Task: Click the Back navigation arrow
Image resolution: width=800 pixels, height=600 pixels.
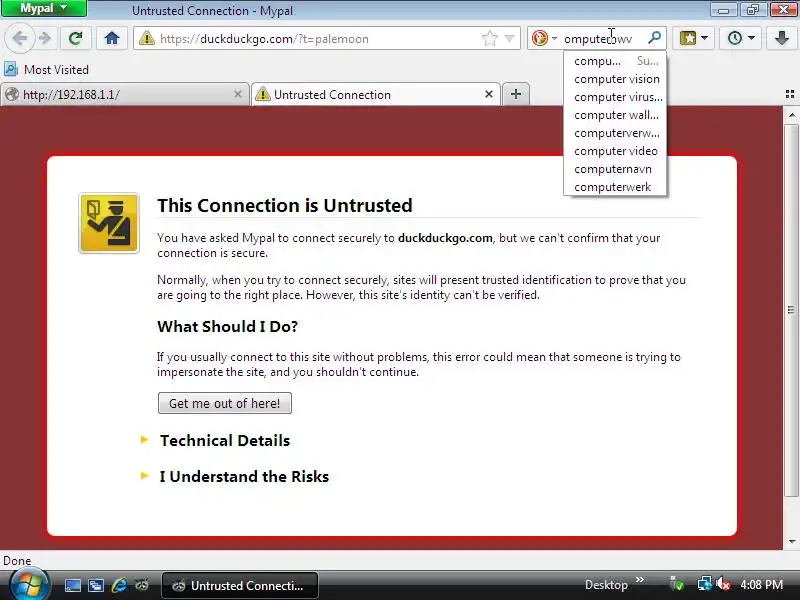Action: (19, 38)
